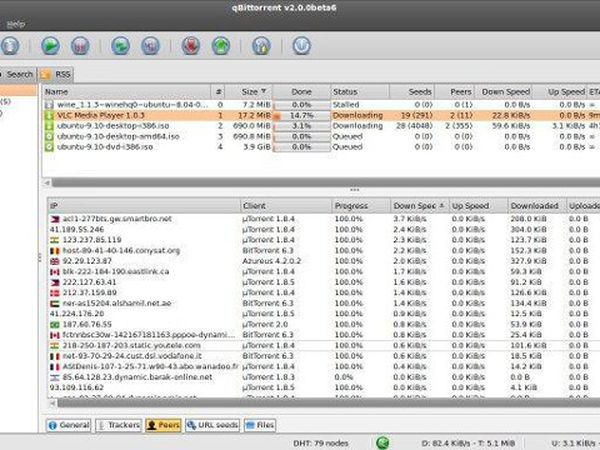
Task: Click the green Start torrent play icon
Action: [51, 45]
